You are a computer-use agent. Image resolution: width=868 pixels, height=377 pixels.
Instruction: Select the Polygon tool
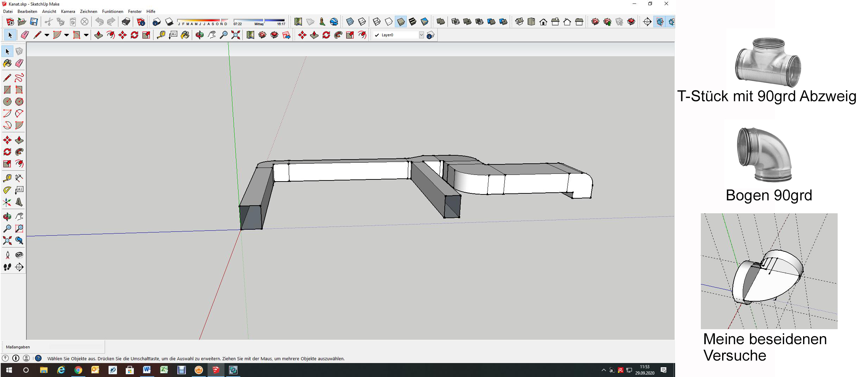[x=19, y=102]
